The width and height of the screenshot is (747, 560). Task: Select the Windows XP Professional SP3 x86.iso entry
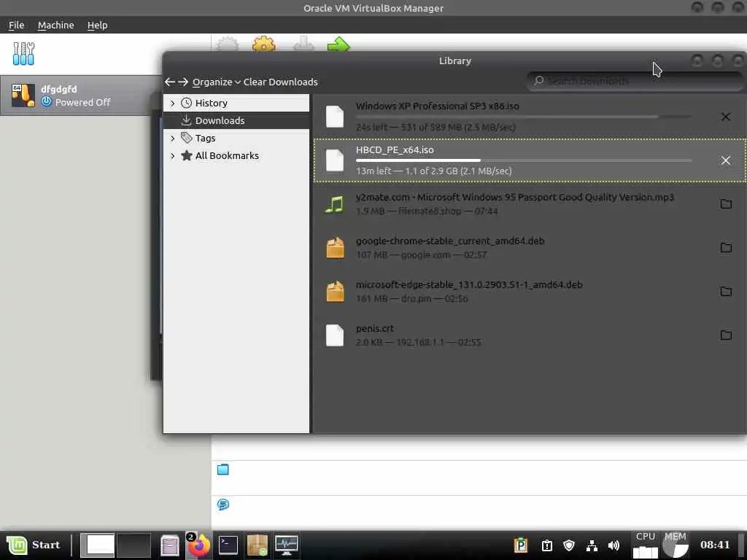coord(530,117)
